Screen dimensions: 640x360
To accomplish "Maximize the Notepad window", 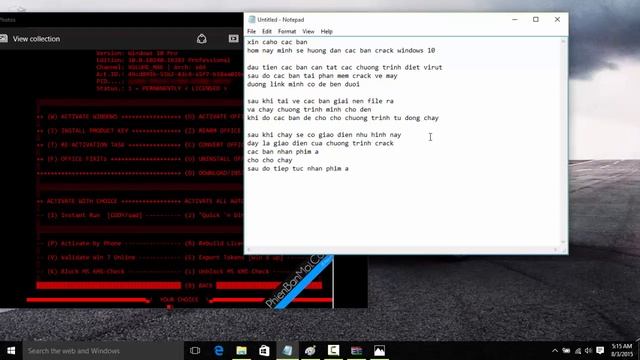I will coord(536,19).
